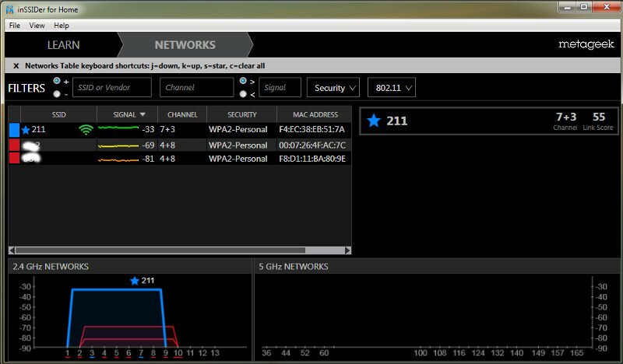Click the Channel filter field
The height and width of the screenshot is (364, 623).
pyautogui.click(x=197, y=87)
